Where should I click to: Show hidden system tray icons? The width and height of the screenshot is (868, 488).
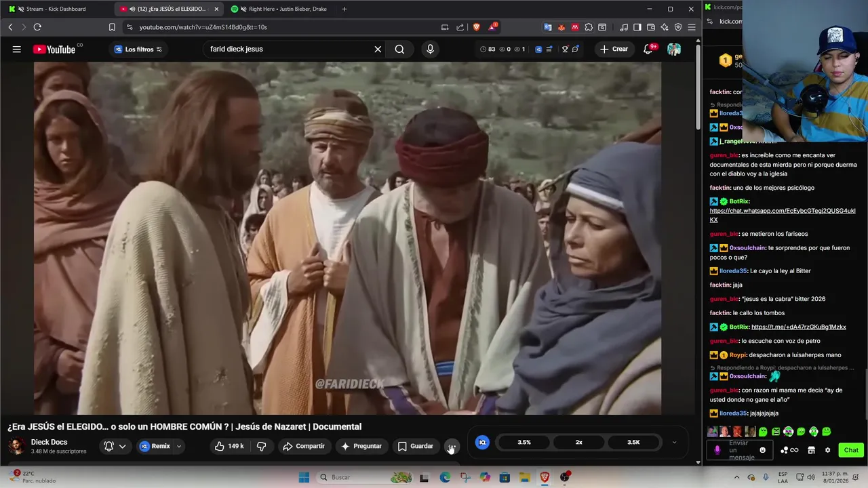736,477
